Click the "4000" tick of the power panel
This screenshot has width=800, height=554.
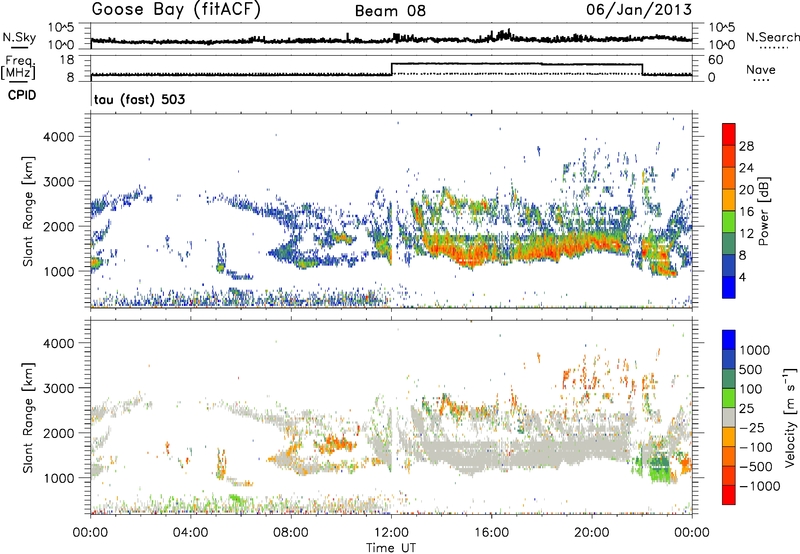click(58, 137)
